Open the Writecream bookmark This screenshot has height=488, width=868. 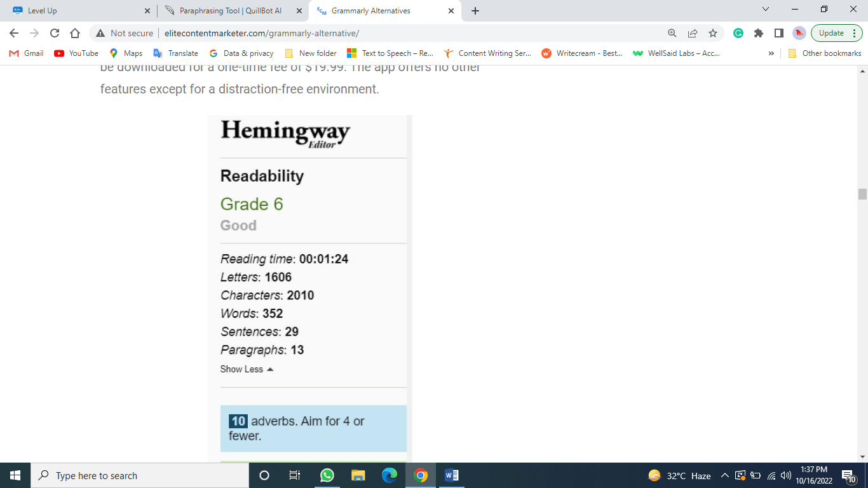click(582, 53)
